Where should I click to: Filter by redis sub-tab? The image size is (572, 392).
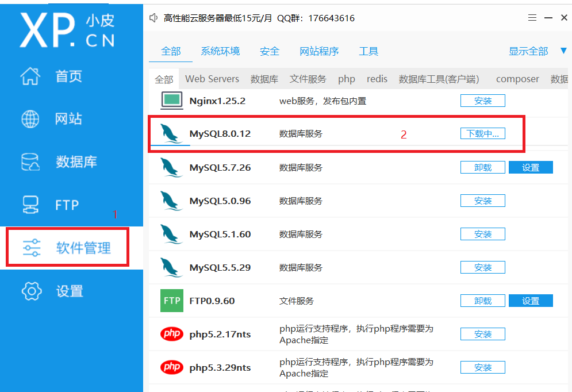pyautogui.click(x=377, y=79)
